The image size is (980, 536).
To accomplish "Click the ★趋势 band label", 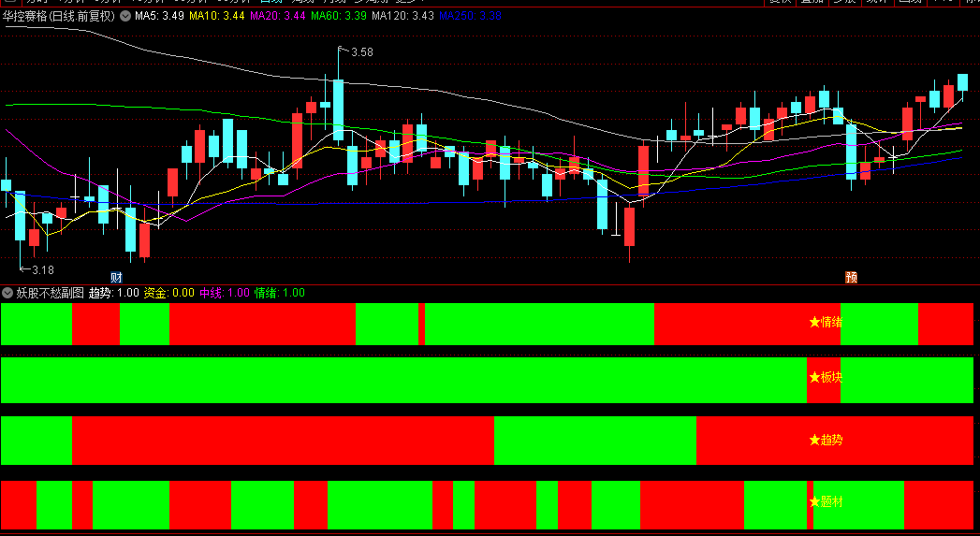I will pos(826,440).
